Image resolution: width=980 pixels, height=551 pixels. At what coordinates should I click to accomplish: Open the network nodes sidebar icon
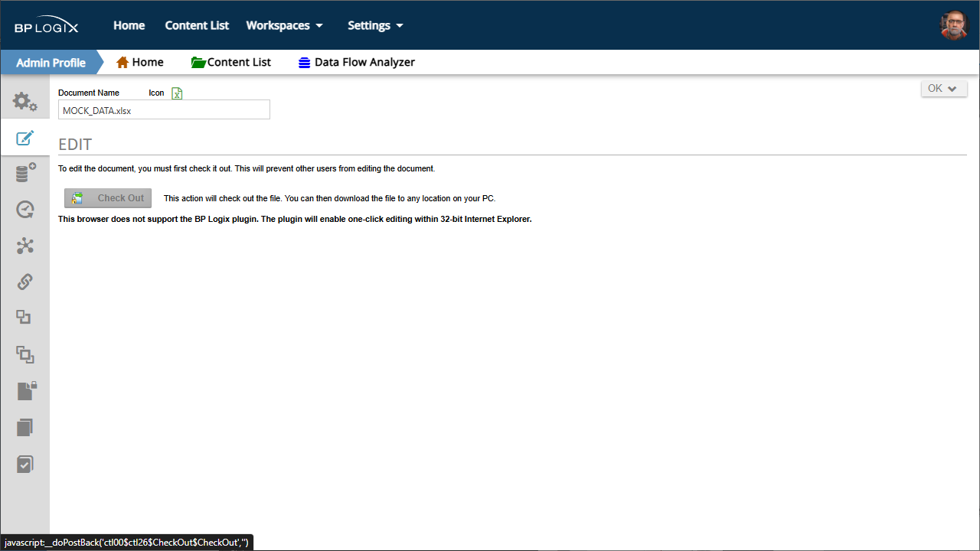(x=24, y=246)
